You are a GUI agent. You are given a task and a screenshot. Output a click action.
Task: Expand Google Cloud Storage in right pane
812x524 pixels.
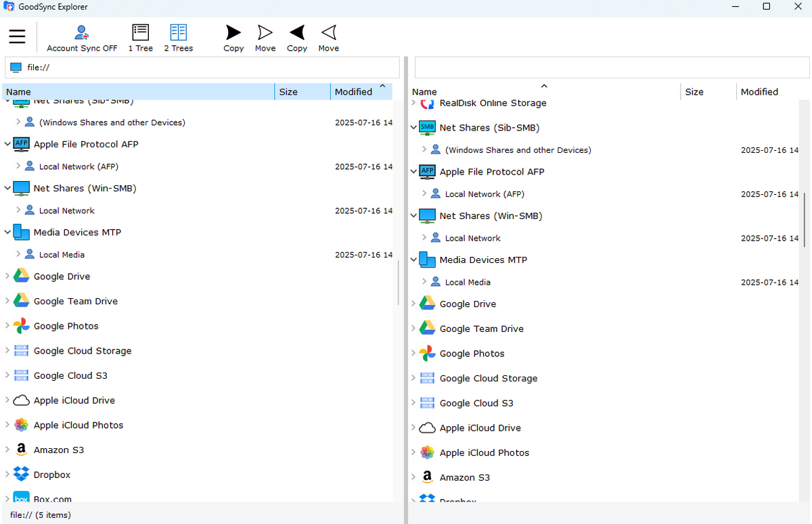413,379
